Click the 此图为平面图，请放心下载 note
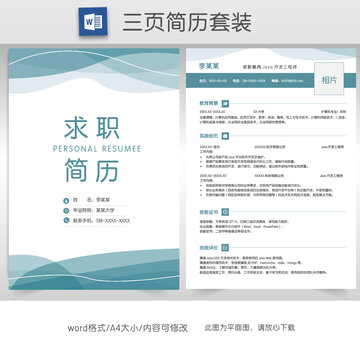The image size is (360, 360). [250, 328]
